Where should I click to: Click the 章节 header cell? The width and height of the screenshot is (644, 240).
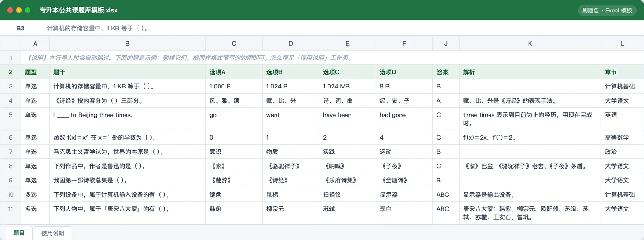[x=622, y=72]
